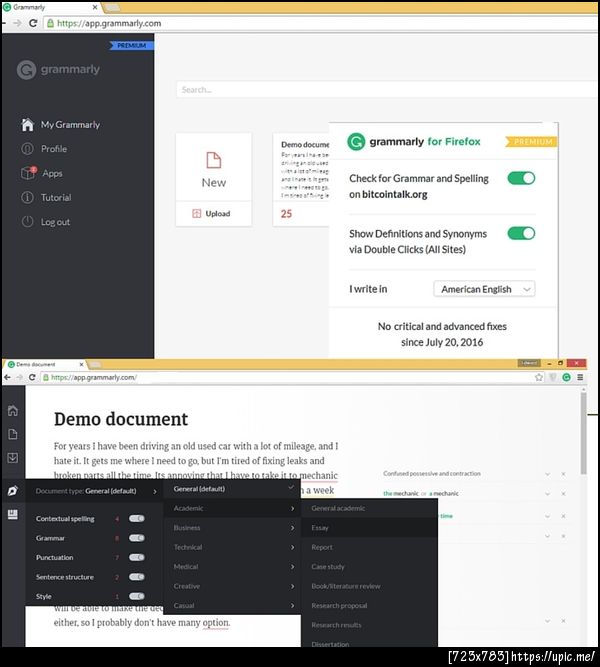Viewport: 600px width, 667px height.
Task: Click the Profile icon in the sidebar
Action: pyautogui.click(x=27, y=149)
